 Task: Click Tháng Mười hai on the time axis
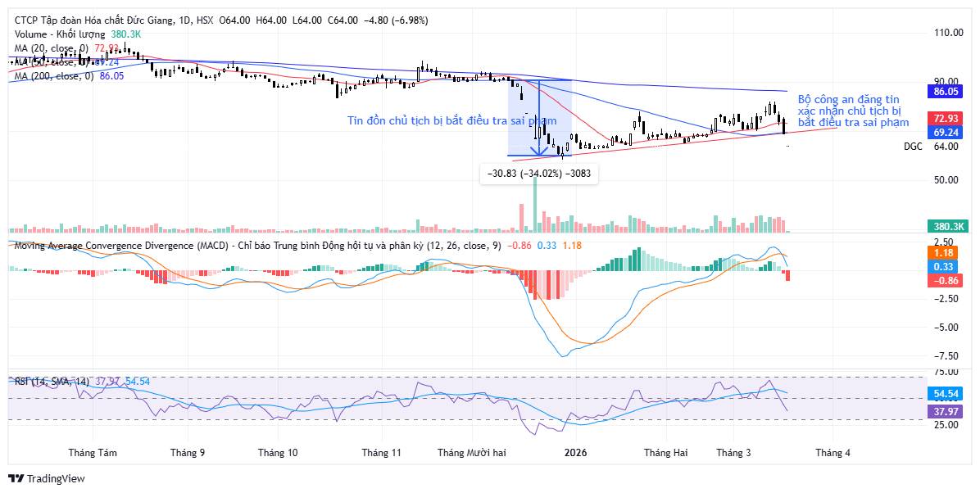[x=472, y=452]
